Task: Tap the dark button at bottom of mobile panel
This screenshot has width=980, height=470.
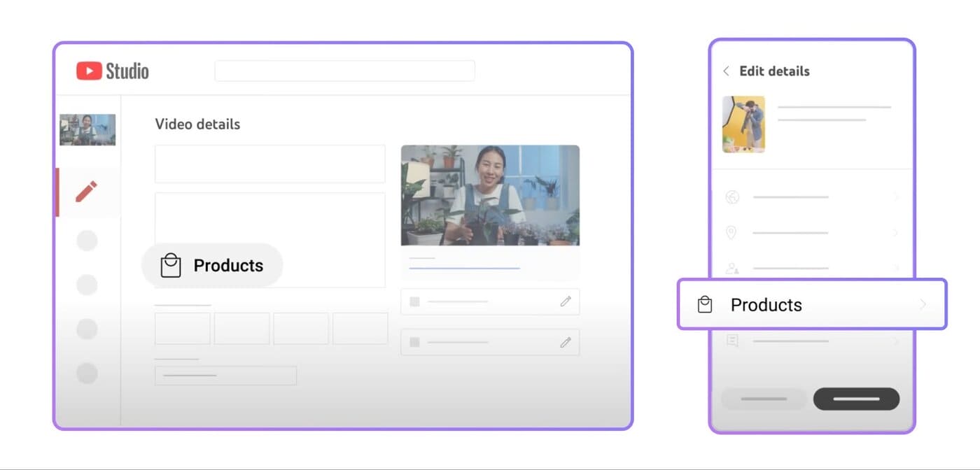Action: [x=856, y=399]
